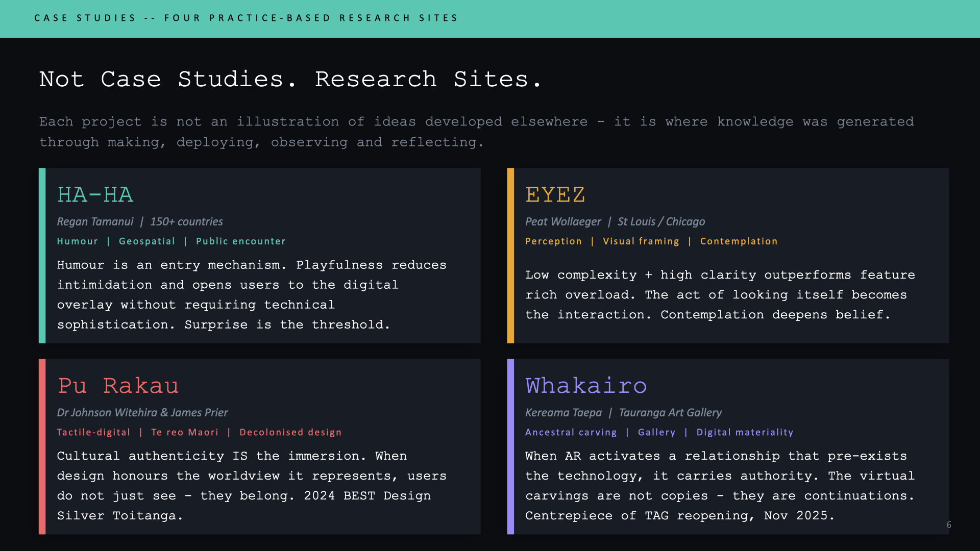Click the Contemplation tag
The image size is (980, 551).
click(x=739, y=241)
